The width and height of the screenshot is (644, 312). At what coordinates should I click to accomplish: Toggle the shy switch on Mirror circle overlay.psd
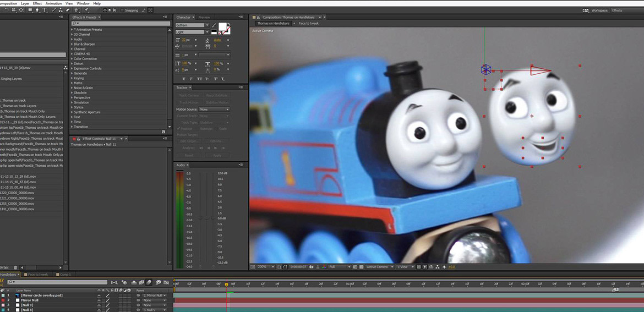(99, 295)
